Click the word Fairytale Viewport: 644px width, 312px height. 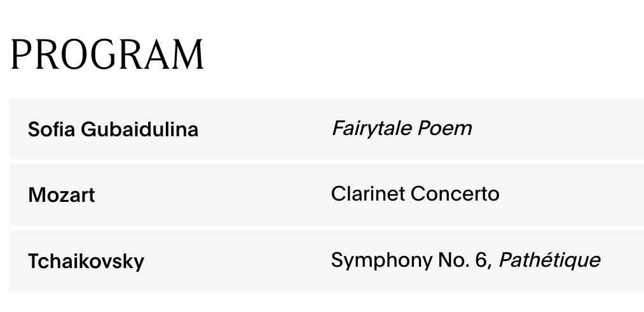pyautogui.click(x=372, y=129)
